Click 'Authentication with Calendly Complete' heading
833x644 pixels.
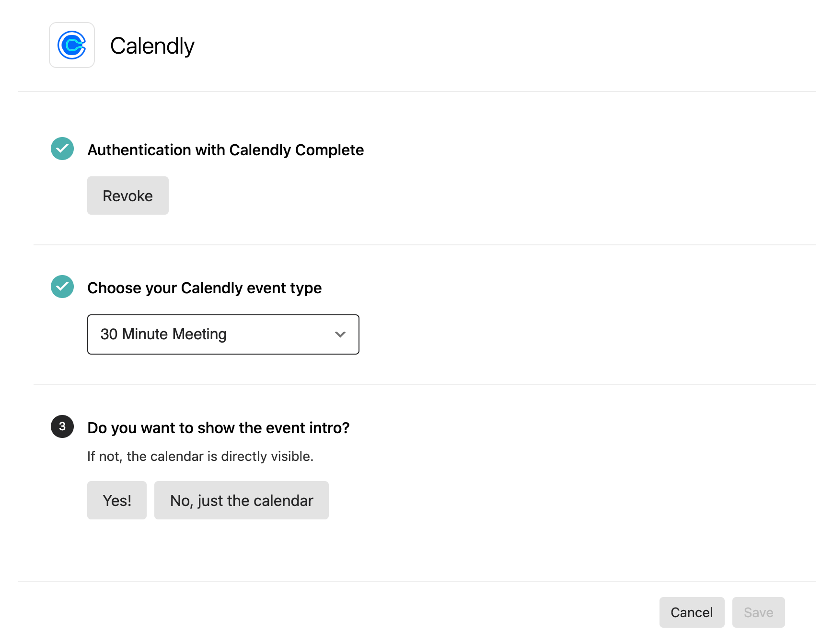226,150
